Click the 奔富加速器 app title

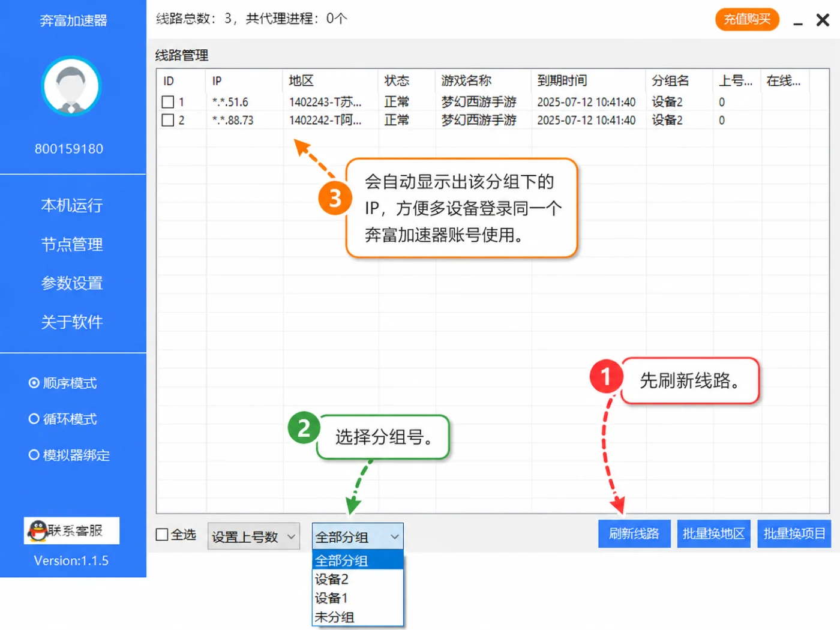[x=73, y=21]
